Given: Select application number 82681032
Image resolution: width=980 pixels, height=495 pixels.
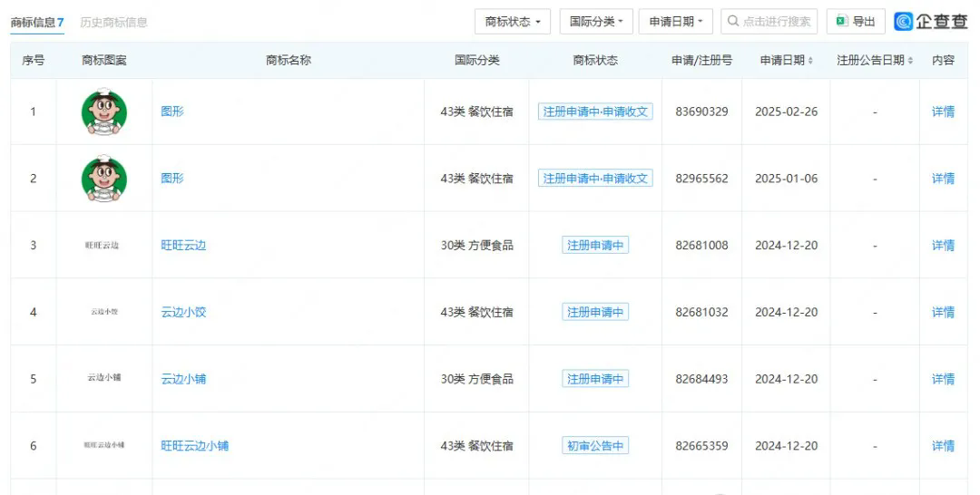Looking at the screenshot, I should 701,312.
